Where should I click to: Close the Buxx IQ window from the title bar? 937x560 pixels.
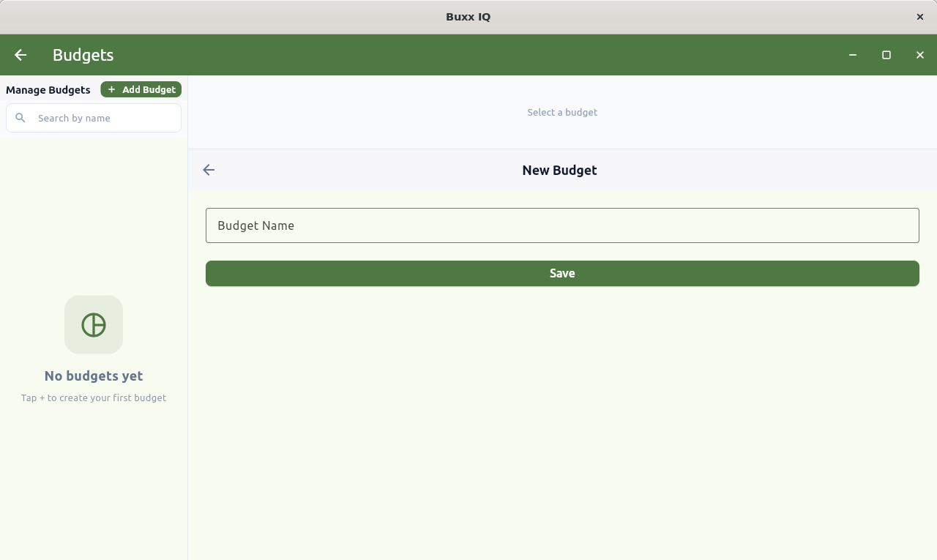[920, 17]
